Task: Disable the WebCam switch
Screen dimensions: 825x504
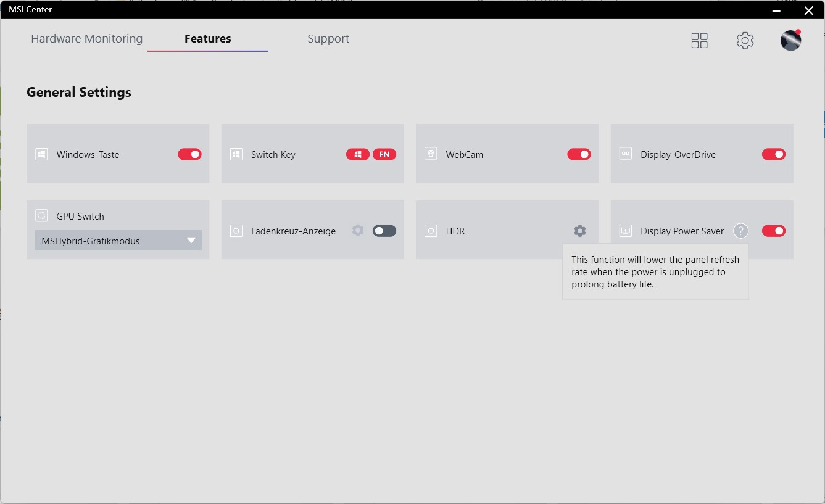Action: pos(579,154)
